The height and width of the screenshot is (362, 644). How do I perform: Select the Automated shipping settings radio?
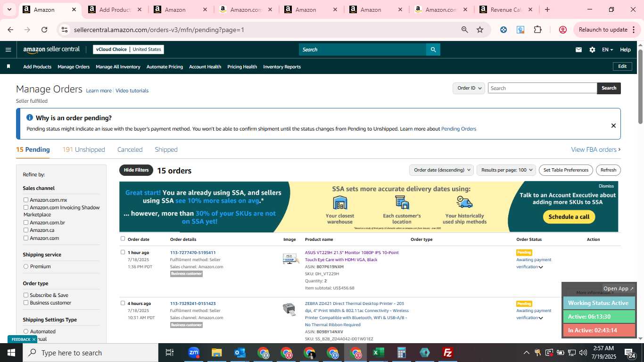coord(26,331)
